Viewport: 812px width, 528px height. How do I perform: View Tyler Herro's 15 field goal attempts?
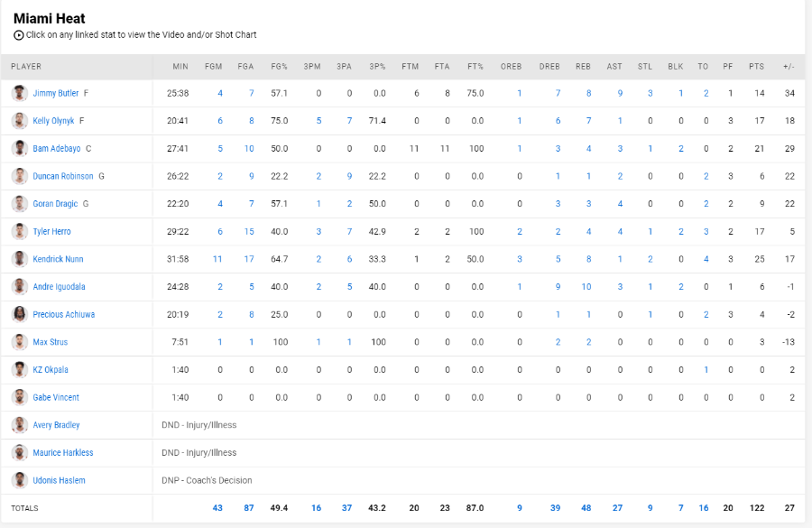pos(249,231)
